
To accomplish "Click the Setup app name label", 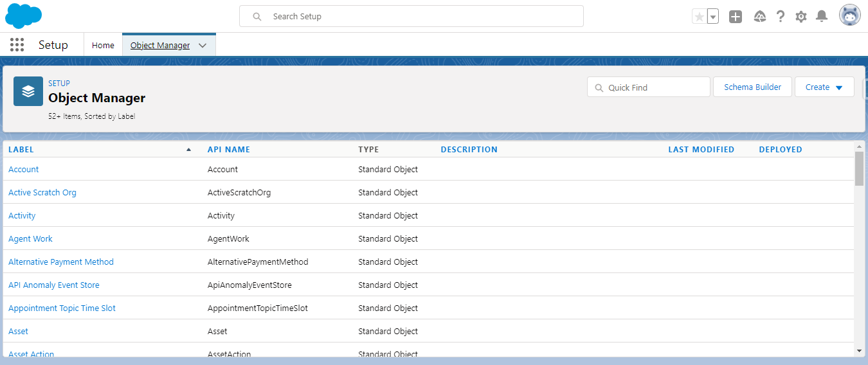I will 53,45.
